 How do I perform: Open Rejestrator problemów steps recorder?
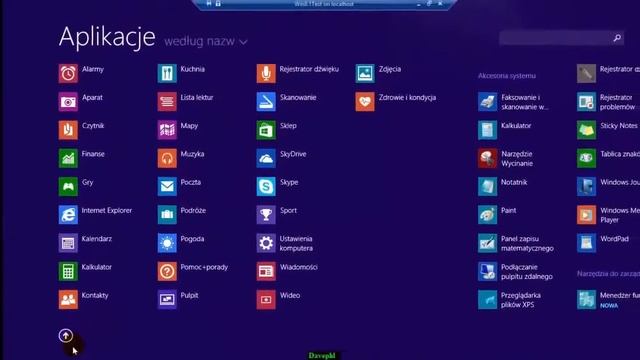click(586, 102)
